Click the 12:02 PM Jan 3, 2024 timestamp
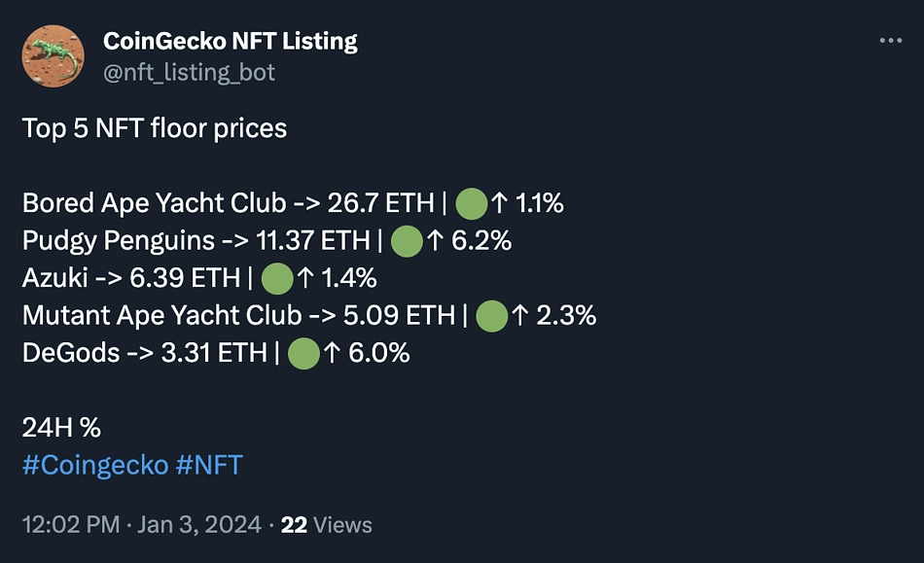The width and height of the screenshot is (924, 563). (x=141, y=525)
